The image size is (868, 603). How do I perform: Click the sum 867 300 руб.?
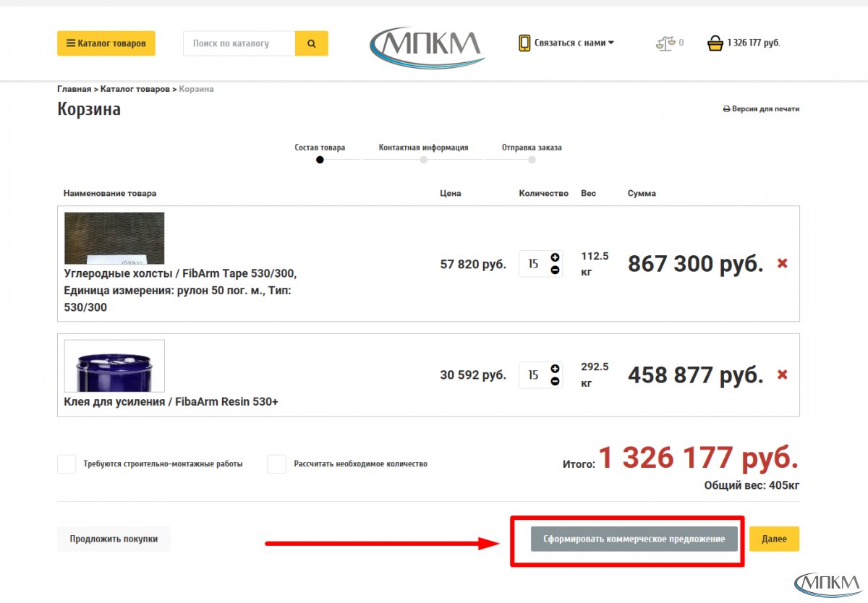point(695,265)
